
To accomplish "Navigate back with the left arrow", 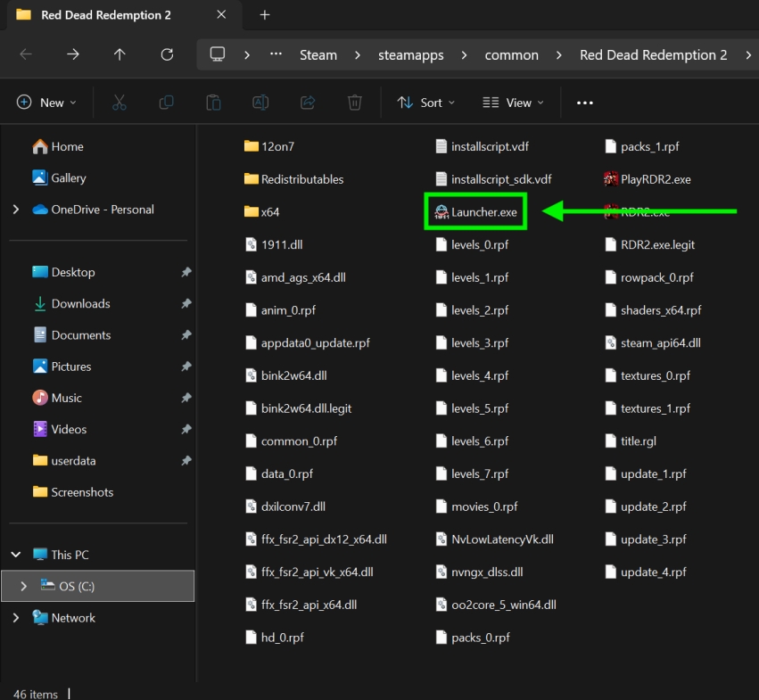I will (26, 54).
